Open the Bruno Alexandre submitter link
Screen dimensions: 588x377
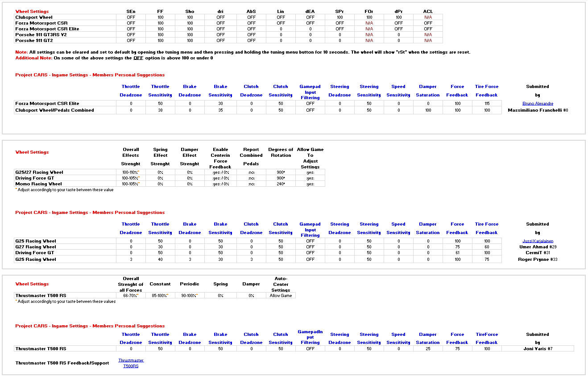point(538,104)
